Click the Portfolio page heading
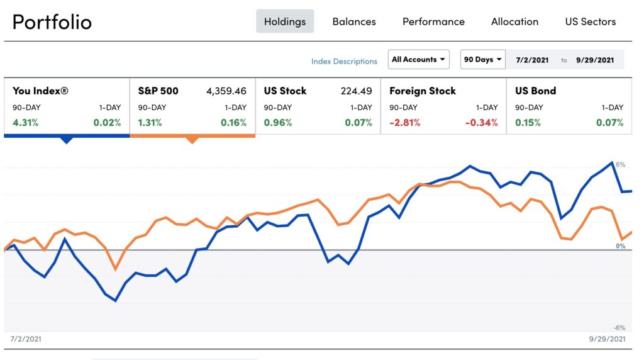Image resolution: width=644 pixels, height=360 pixels. click(x=52, y=22)
